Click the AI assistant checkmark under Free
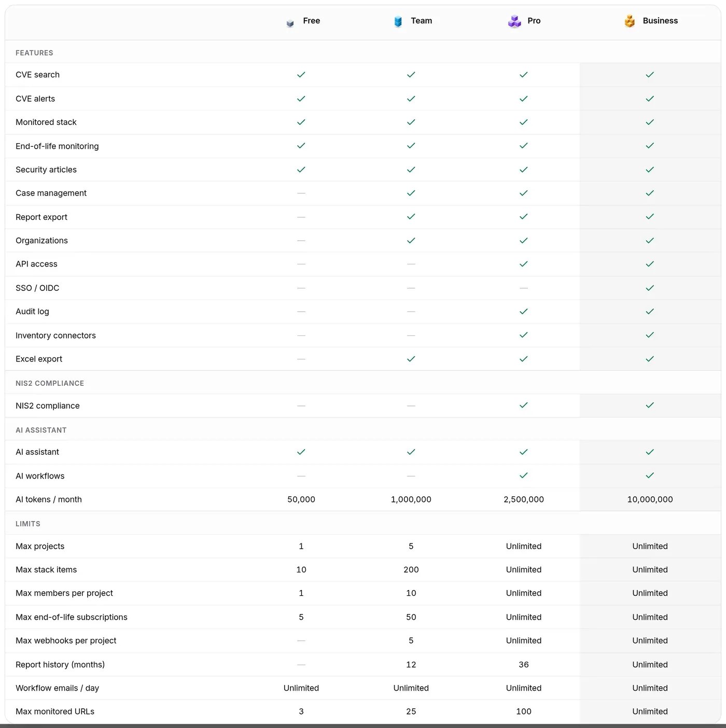The image size is (726, 728). [x=301, y=452]
